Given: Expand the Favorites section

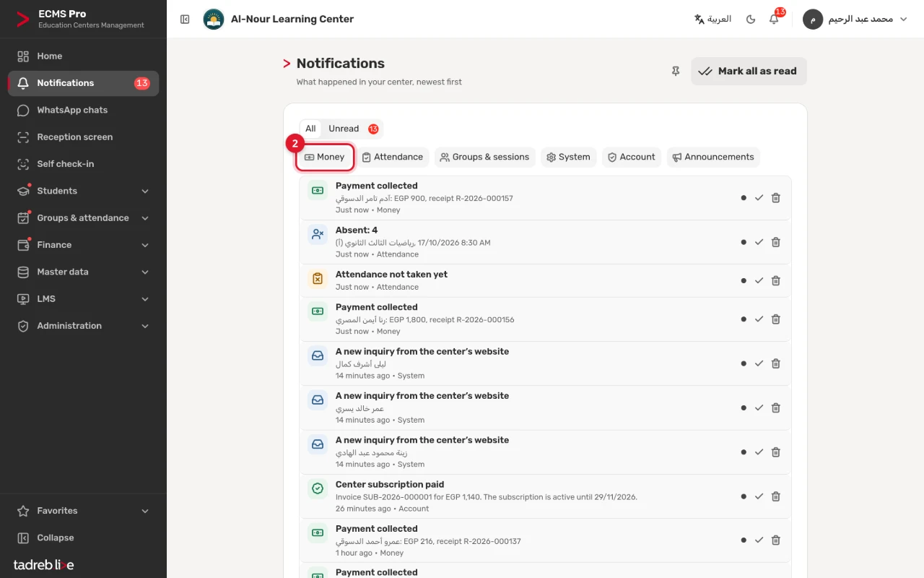Looking at the screenshot, I should tap(84, 511).
